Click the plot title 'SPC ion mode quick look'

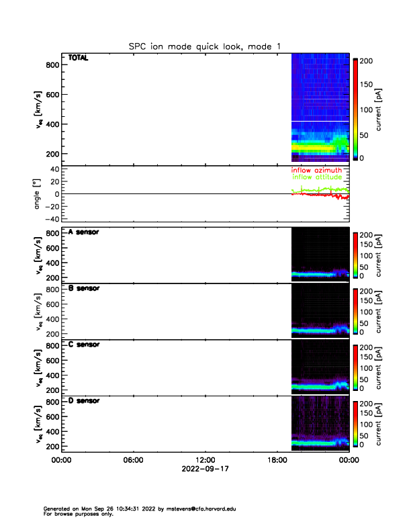tap(205, 46)
